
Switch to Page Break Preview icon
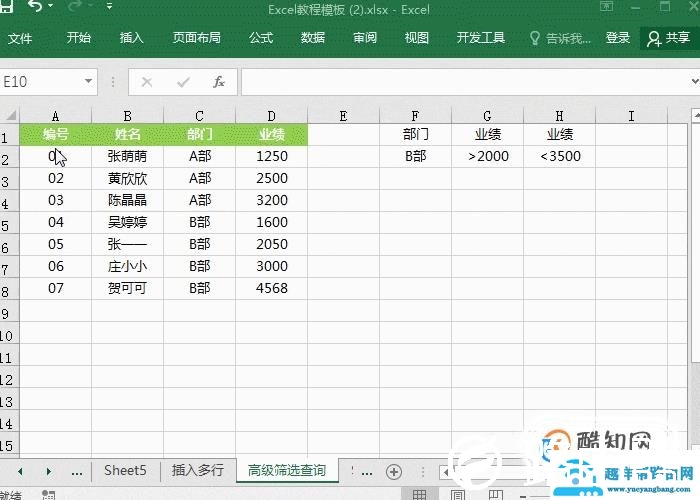pyautogui.click(x=496, y=494)
